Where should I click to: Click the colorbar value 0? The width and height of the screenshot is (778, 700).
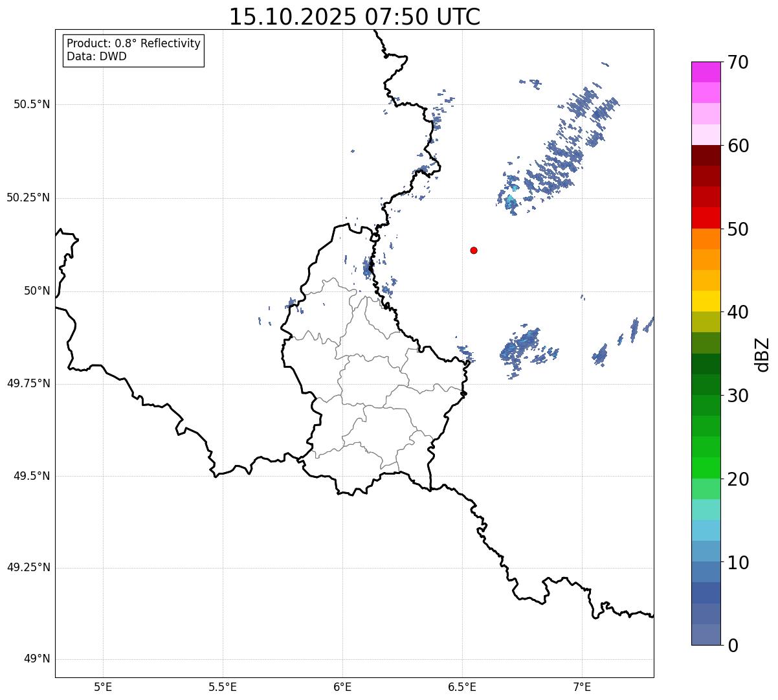tap(732, 646)
